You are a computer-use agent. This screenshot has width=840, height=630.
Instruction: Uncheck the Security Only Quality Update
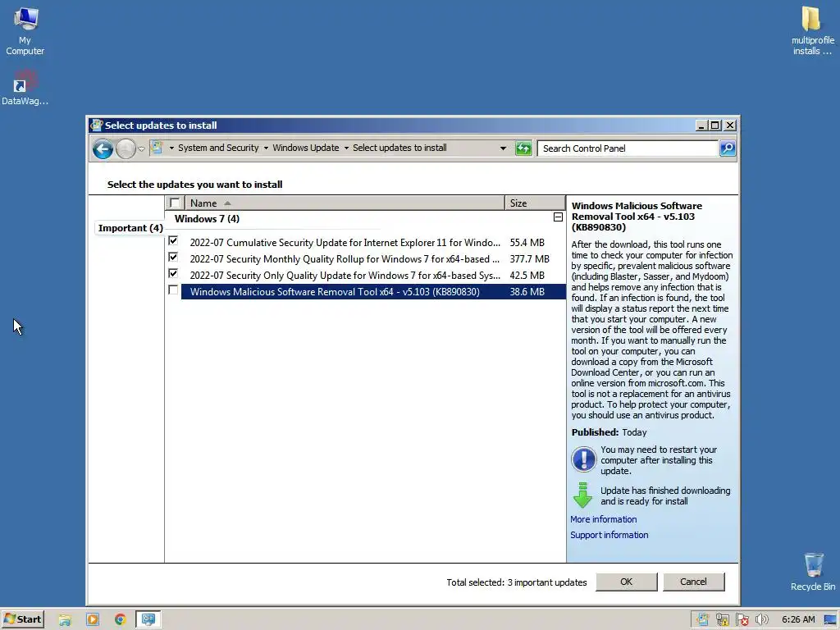point(173,274)
